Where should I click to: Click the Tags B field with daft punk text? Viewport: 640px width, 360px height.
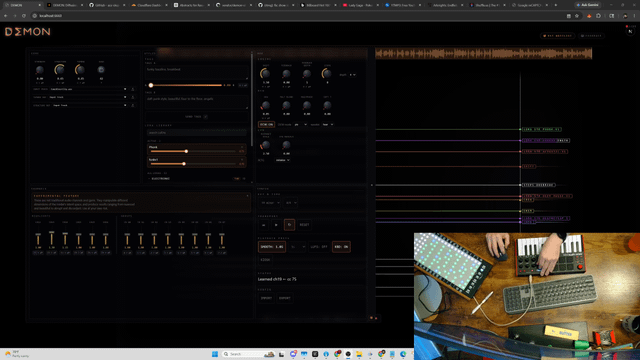pyautogui.click(x=197, y=102)
